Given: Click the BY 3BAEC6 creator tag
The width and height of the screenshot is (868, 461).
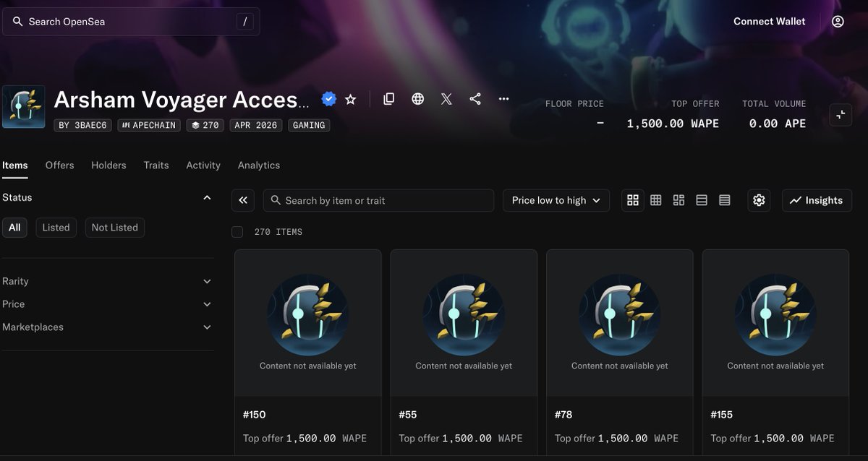Looking at the screenshot, I should click(x=82, y=125).
